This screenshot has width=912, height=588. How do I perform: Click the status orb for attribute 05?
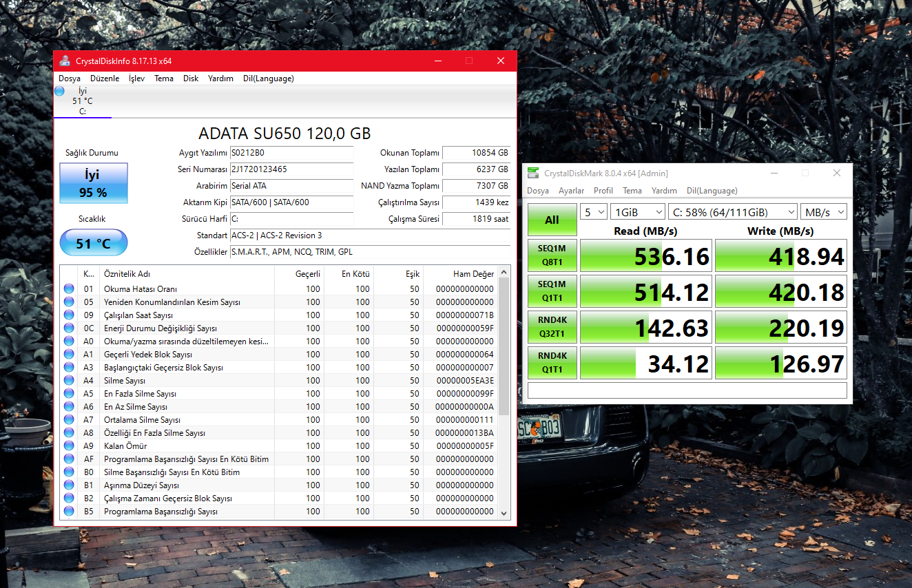point(69,302)
